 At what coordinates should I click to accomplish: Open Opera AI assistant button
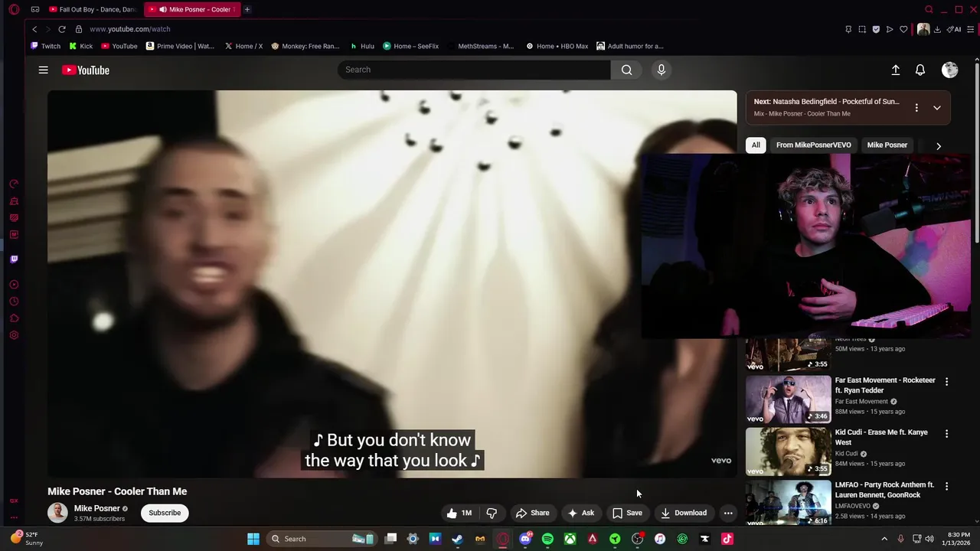[954, 29]
